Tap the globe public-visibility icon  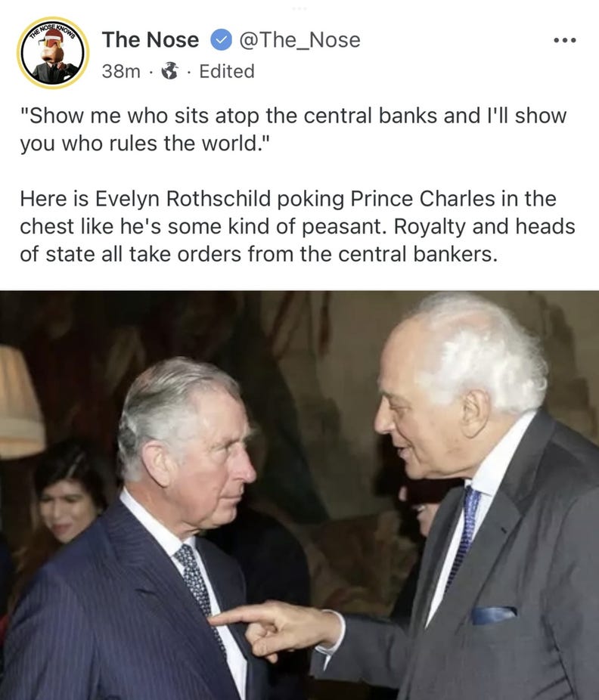pos(169,71)
